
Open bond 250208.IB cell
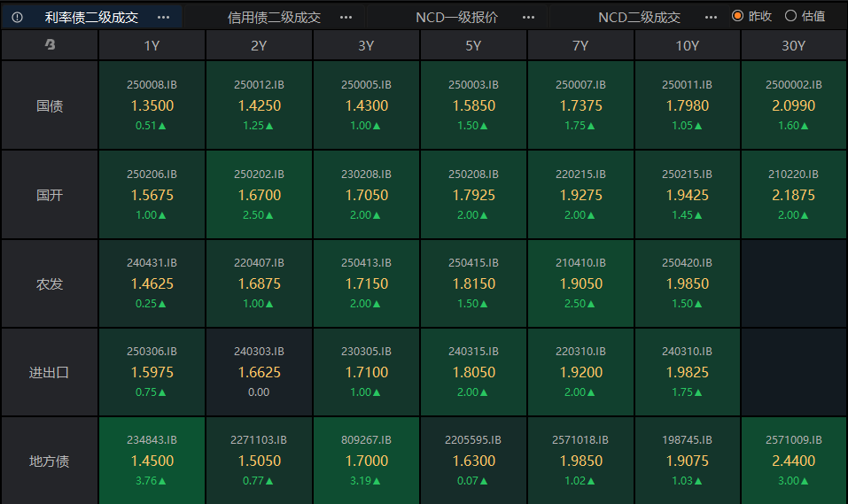coord(473,194)
